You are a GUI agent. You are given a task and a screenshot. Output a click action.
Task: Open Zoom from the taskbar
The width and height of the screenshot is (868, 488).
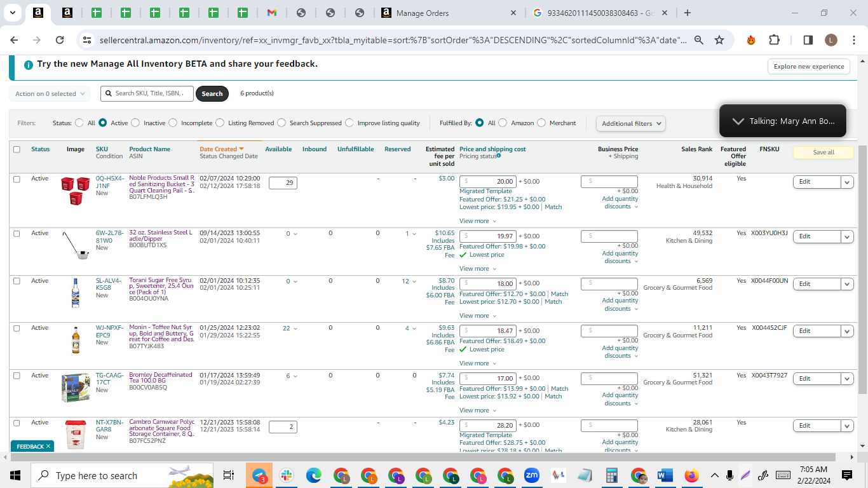click(x=531, y=475)
